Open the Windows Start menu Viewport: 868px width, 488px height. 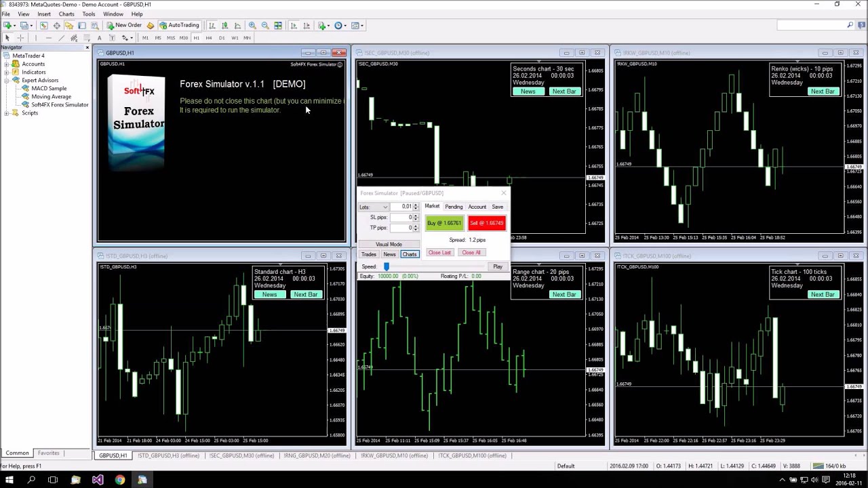9,480
